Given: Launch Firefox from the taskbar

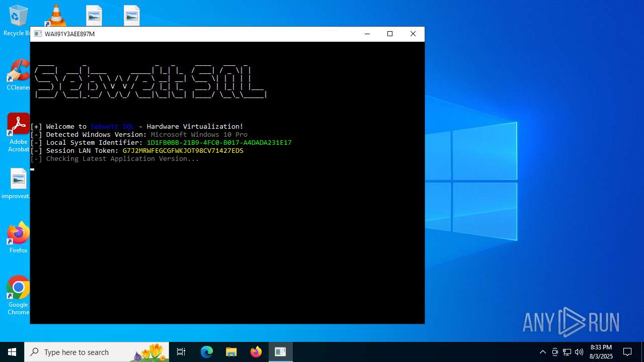Looking at the screenshot, I should pos(256,352).
